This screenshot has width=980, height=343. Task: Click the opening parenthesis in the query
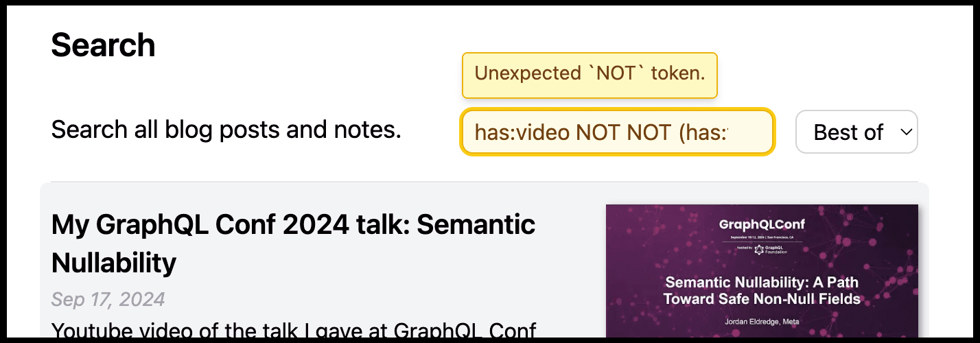click(683, 132)
